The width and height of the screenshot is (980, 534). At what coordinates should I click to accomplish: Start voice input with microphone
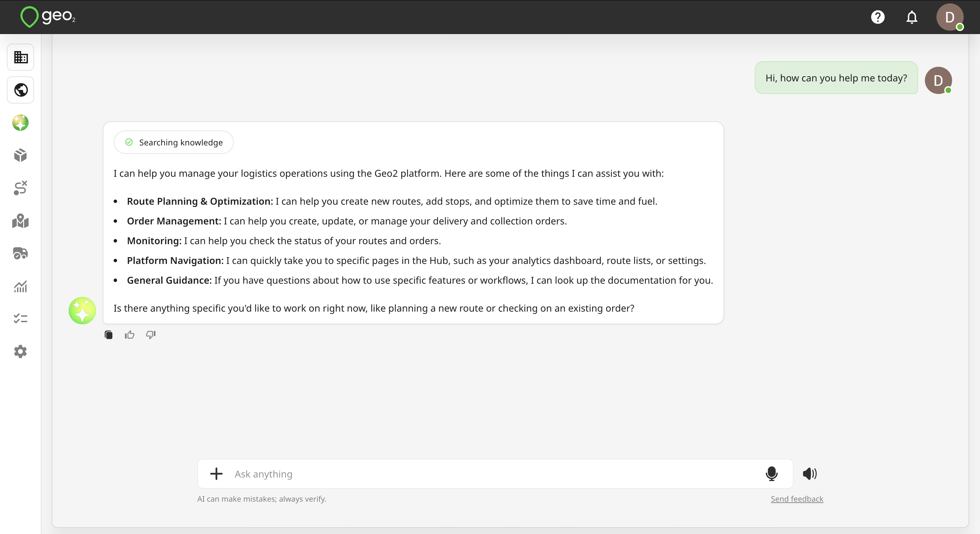coord(771,474)
